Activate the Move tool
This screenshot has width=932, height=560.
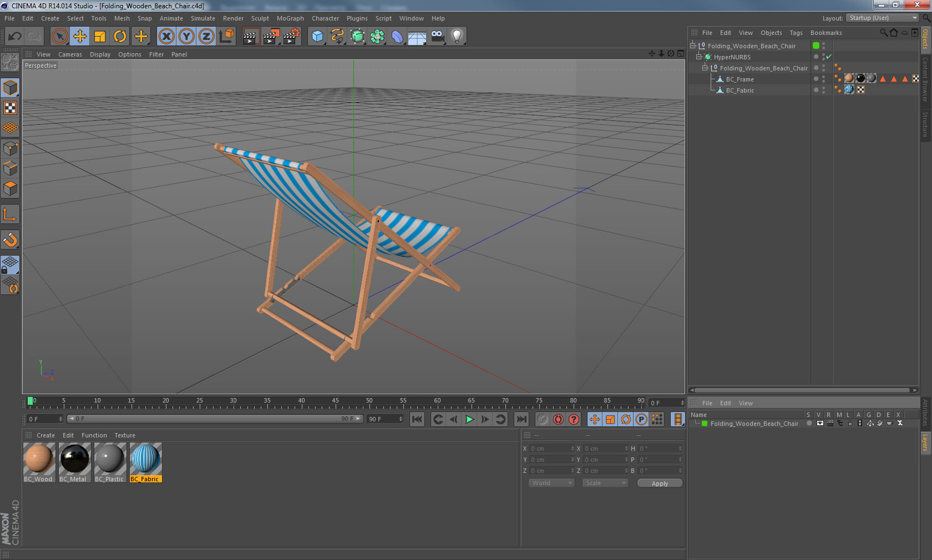point(80,37)
